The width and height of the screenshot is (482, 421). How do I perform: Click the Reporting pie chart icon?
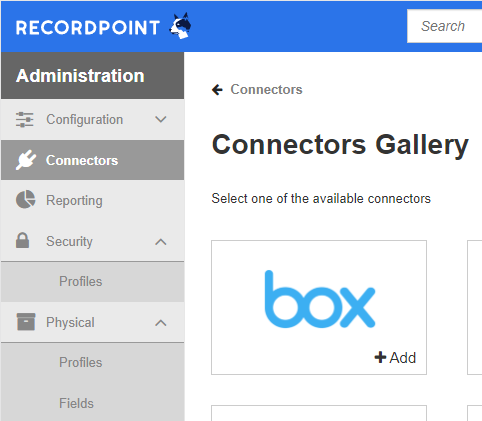(26, 200)
